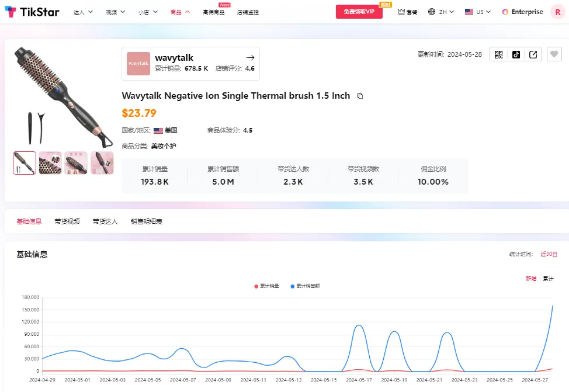Click 免费领取VIP button
The height and width of the screenshot is (392, 569).
tap(359, 12)
